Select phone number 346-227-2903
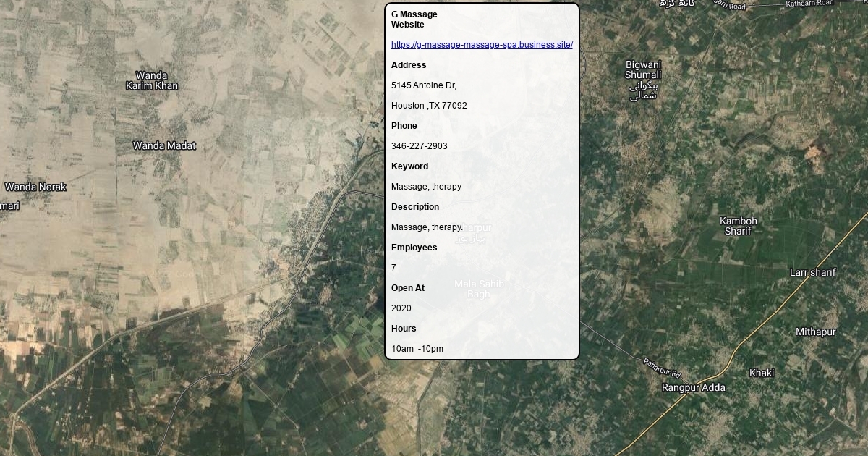Viewport: 868px width, 456px height. (420, 146)
